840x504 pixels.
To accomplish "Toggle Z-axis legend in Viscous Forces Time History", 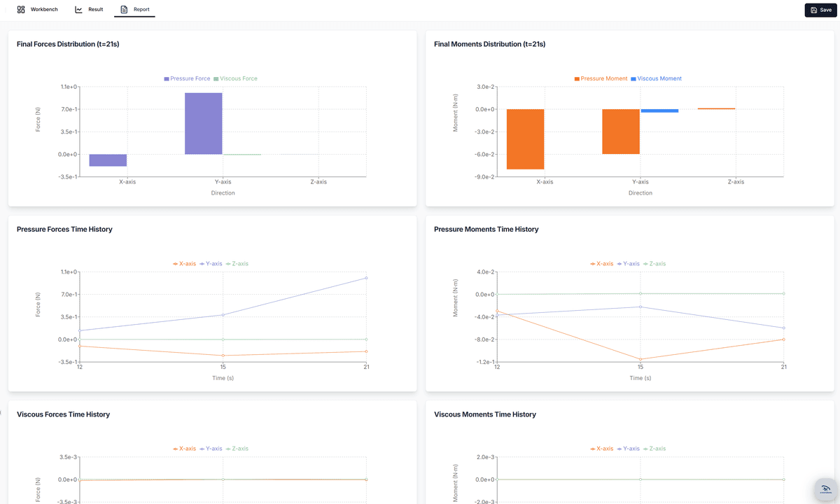I will (237, 449).
